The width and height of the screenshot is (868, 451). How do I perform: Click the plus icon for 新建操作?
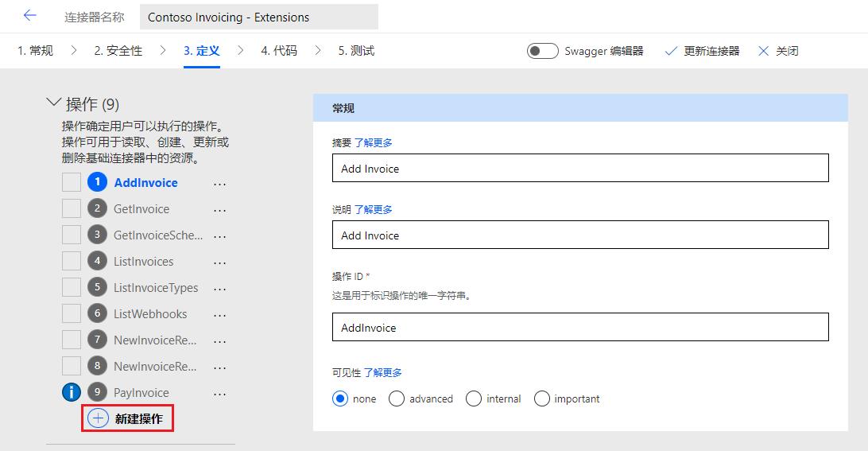pyautogui.click(x=98, y=418)
